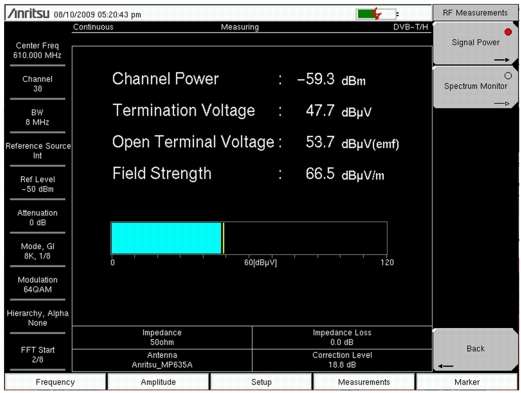Viewport: 521px width, 393px height.
Task: Toggle the Spectrum Monitor radio indicator
Action: coord(508,76)
